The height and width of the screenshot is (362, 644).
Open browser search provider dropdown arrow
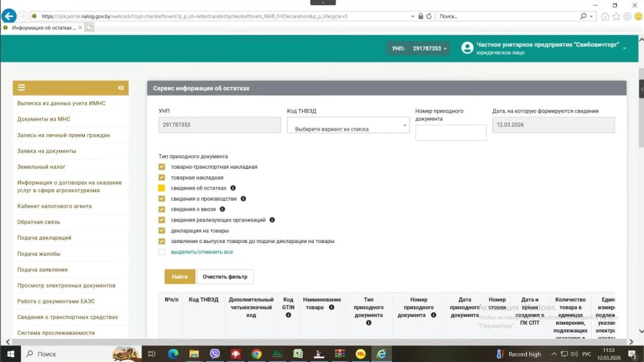[591, 16]
